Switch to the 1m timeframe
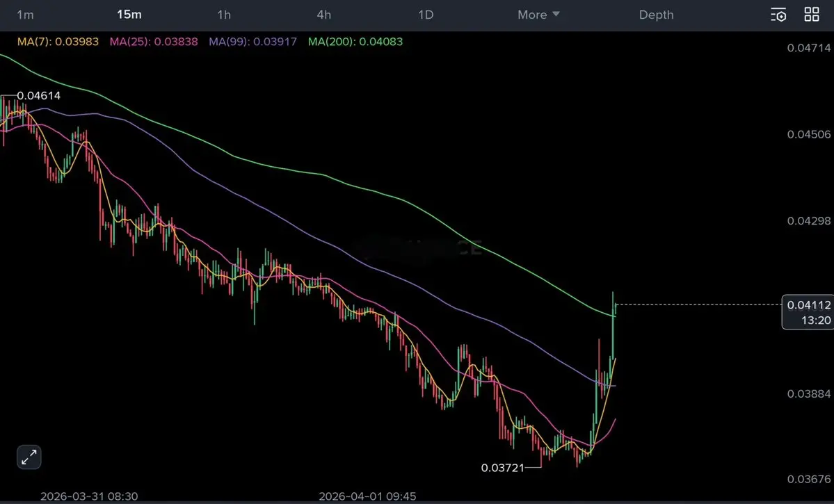This screenshot has height=504, width=834. point(25,15)
